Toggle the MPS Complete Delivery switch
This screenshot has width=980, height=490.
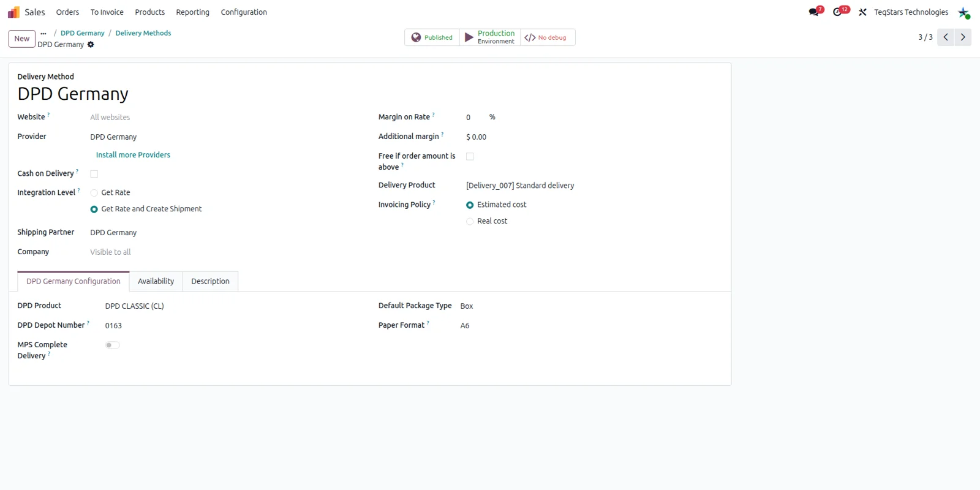point(113,345)
